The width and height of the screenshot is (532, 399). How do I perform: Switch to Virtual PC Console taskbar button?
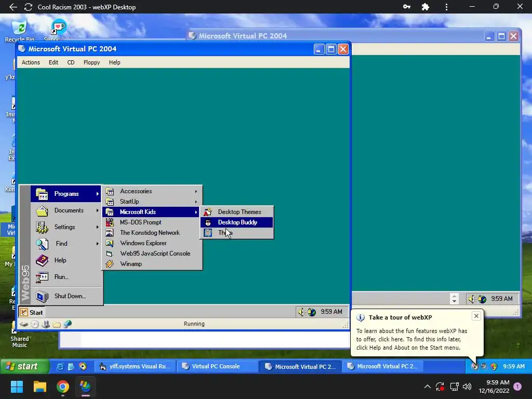pos(217,366)
